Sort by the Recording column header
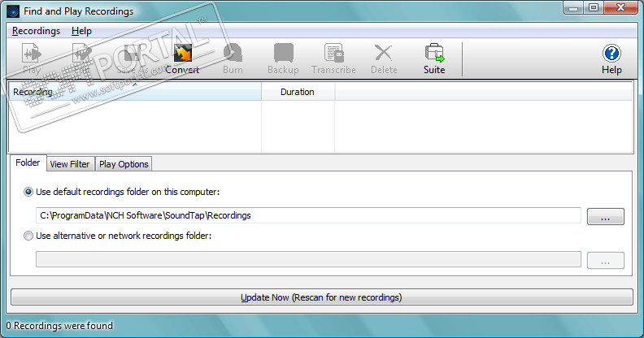The width and height of the screenshot is (644, 338). [135, 92]
